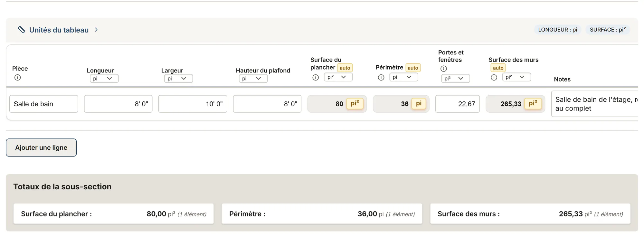
Task: Click the info icon under Surface du plancher
Action: tap(316, 77)
